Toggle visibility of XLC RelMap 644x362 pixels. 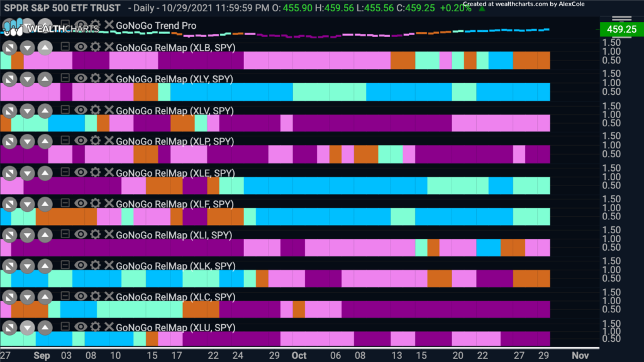click(x=80, y=297)
